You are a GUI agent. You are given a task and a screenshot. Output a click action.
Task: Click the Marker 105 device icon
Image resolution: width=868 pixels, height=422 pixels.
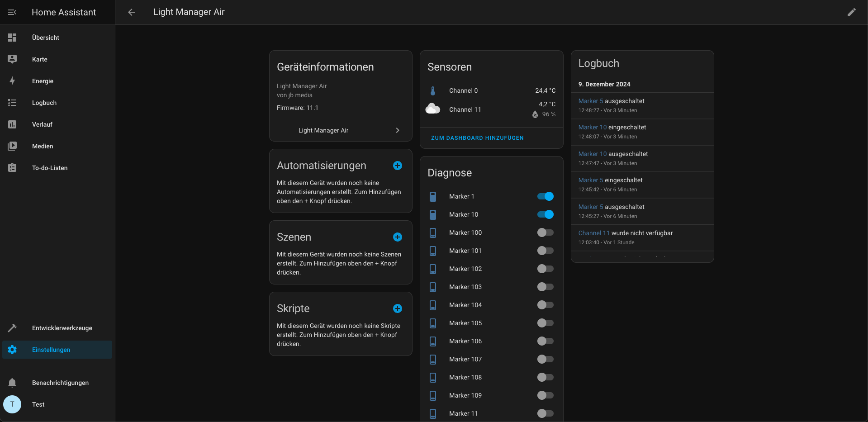pyautogui.click(x=433, y=323)
